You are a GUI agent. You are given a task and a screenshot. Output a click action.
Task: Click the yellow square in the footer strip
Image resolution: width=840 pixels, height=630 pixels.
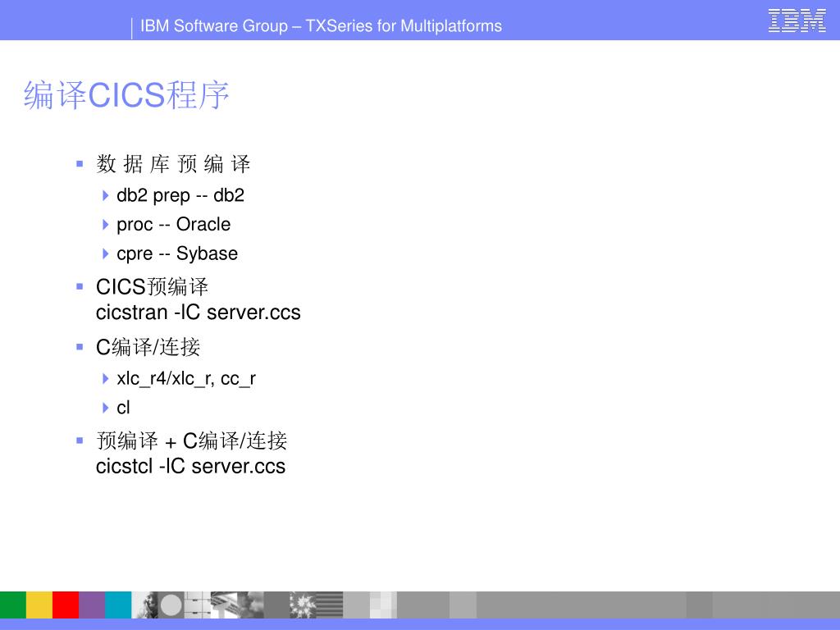[x=39, y=605]
